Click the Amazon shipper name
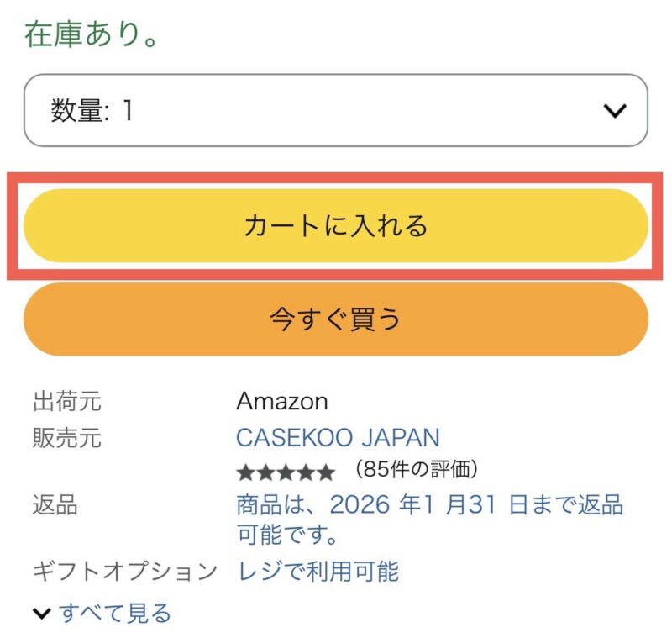 coord(282,401)
